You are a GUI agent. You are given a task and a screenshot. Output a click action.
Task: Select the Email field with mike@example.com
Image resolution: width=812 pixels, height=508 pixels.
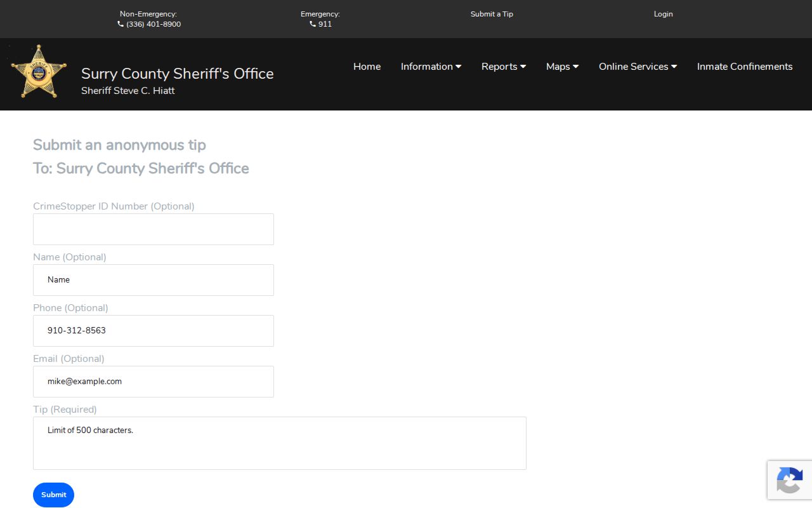[x=154, y=382]
